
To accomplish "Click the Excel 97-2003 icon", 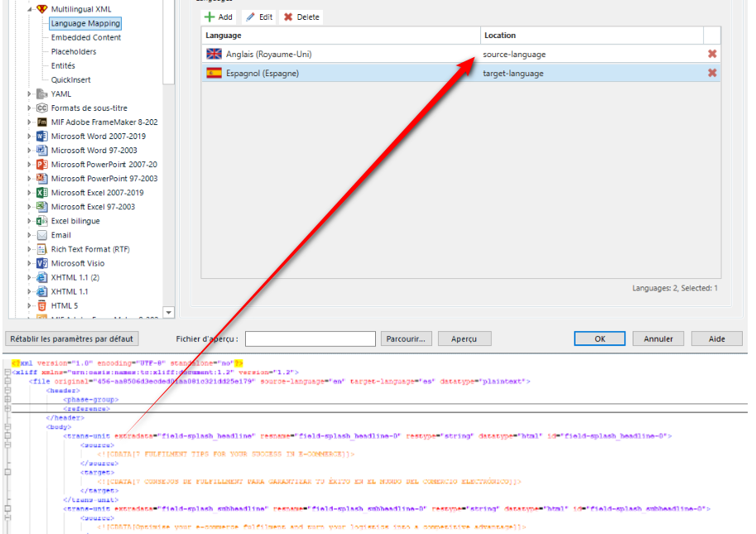I will pos(42,206).
